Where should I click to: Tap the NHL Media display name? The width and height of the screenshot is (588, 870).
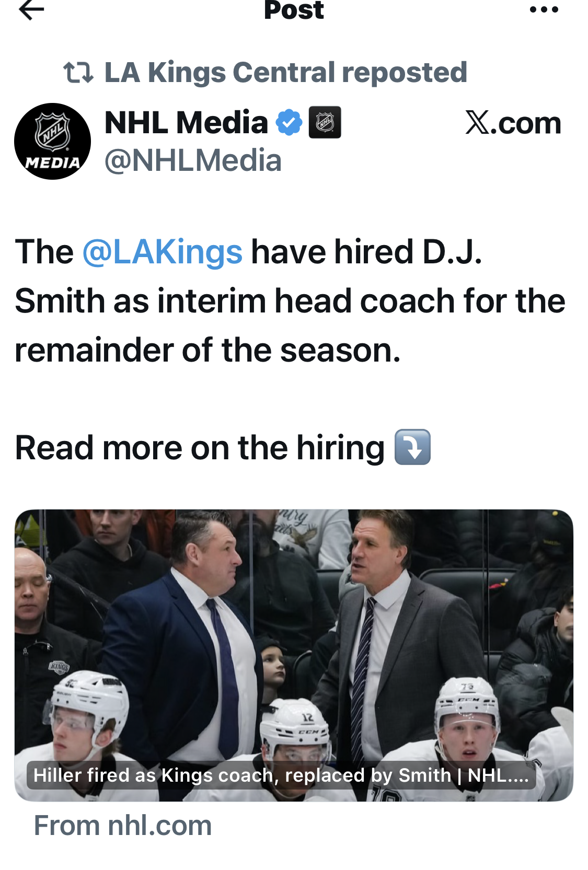[x=186, y=123]
